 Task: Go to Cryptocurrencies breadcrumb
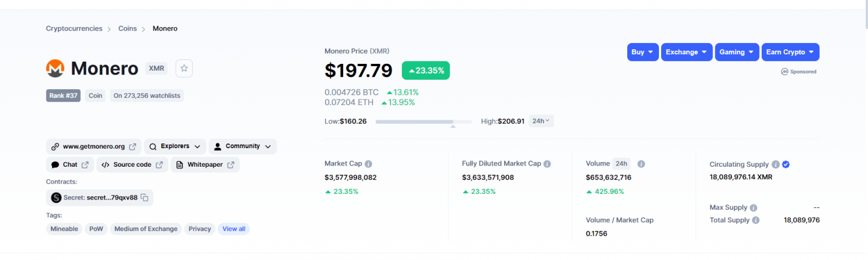coord(74,28)
